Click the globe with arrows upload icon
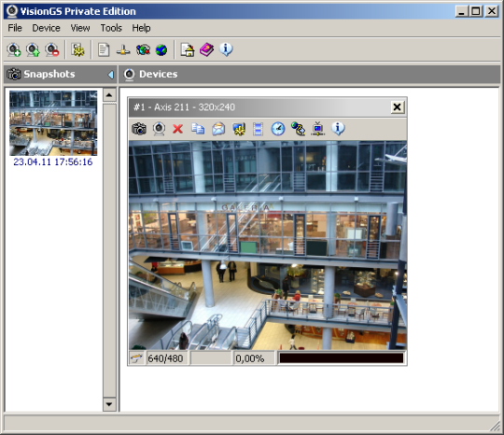The image size is (504, 435). tap(299, 129)
